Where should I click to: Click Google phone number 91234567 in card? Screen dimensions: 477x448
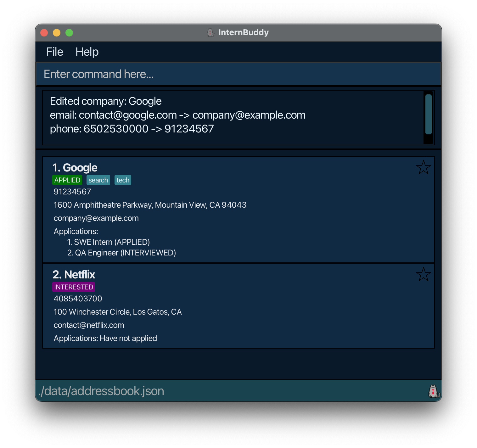(x=72, y=192)
